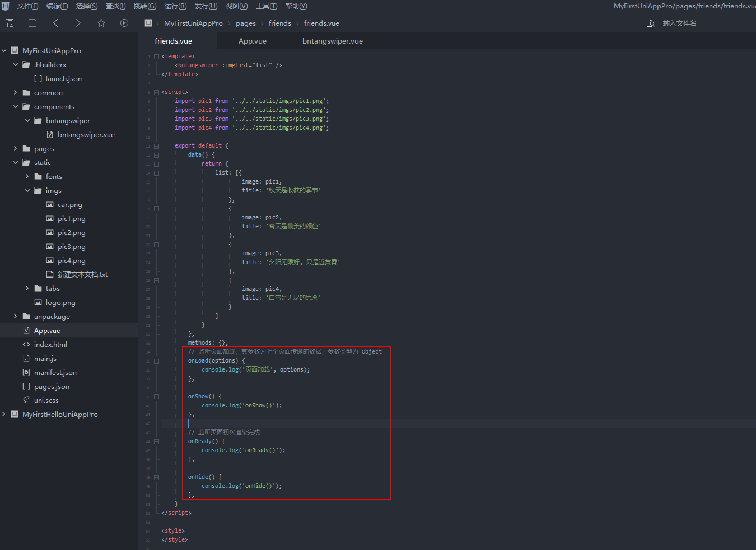This screenshot has width=756, height=550.
Task: Open the 新建文本文档.txt file
Action: point(82,275)
